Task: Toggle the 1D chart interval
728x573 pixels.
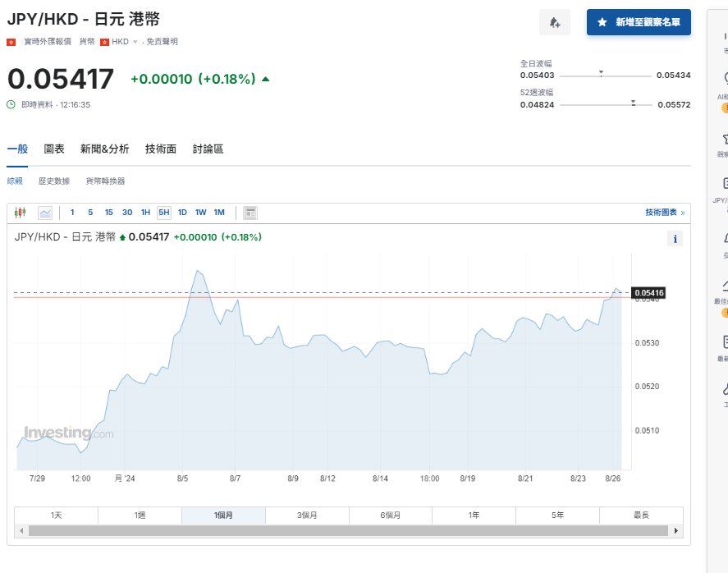Action: (182, 212)
